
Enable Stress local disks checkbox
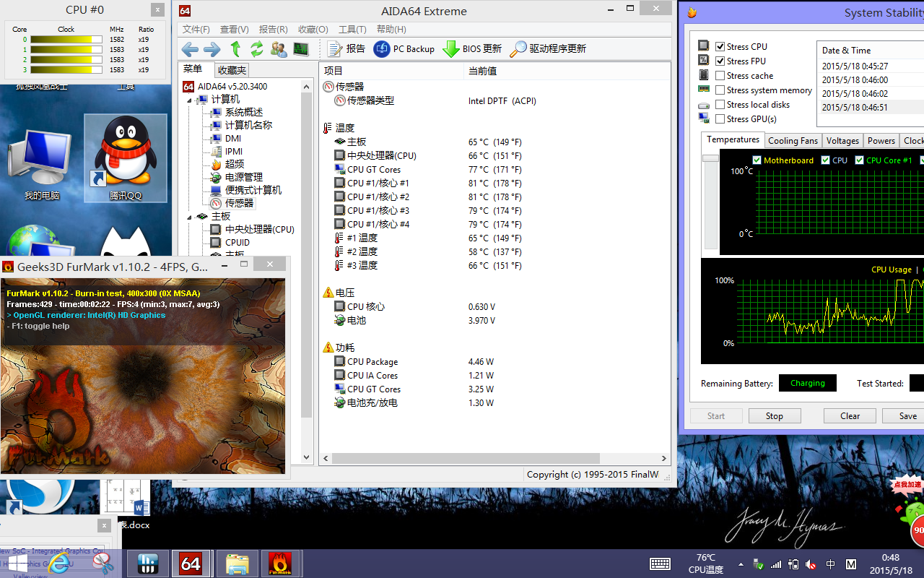720,104
